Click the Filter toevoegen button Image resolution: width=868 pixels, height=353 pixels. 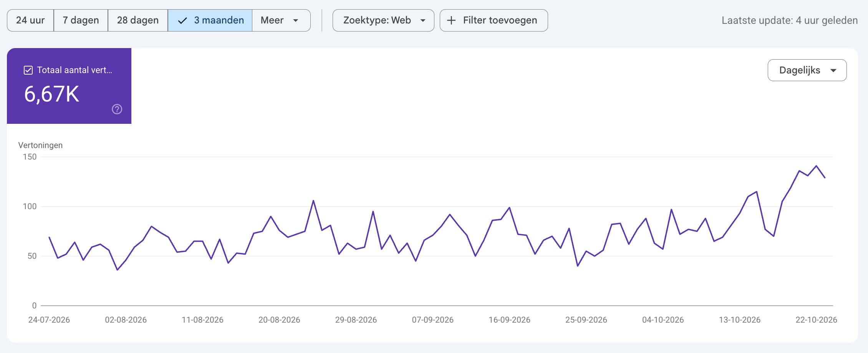tap(494, 20)
